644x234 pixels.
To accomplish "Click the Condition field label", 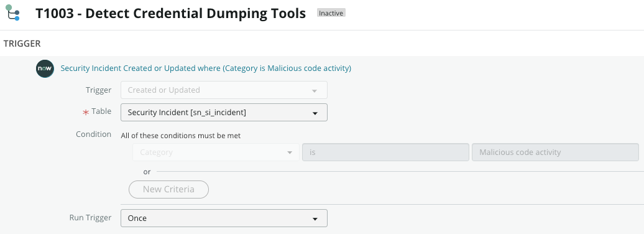I will (x=94, y=134).
